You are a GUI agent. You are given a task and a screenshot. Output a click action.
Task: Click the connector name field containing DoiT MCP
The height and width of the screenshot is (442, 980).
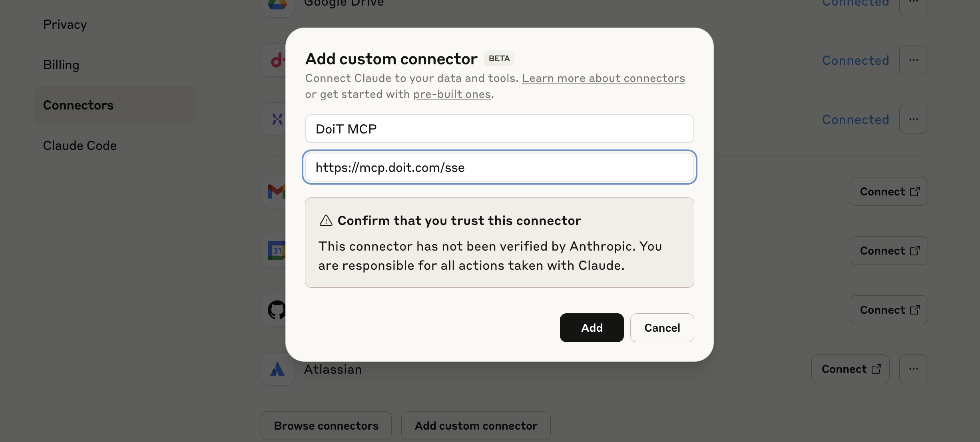coord(499,129)
